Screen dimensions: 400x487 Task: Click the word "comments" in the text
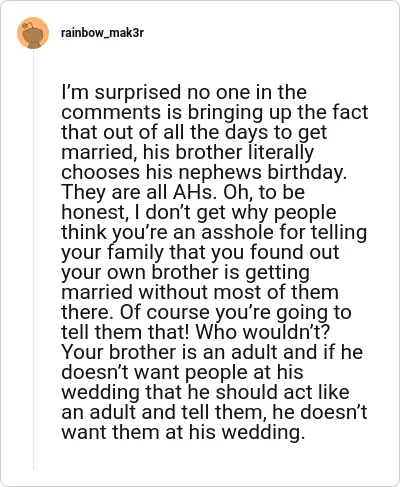click(x=111, y=113)
